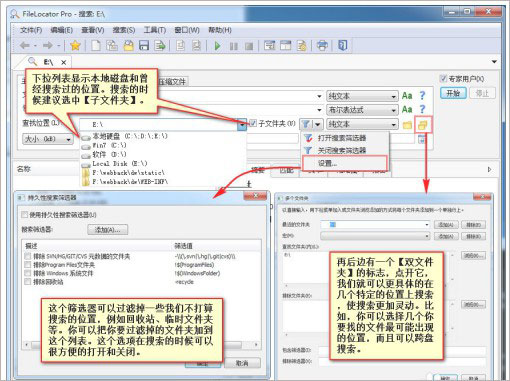Check 排除Program Files文件夹 filter

pos(28,265)
